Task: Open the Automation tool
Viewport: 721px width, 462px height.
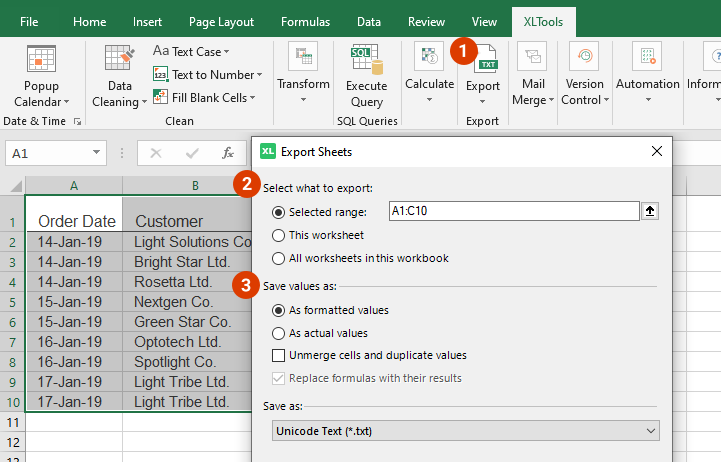Action: click(x=647, y=73)
